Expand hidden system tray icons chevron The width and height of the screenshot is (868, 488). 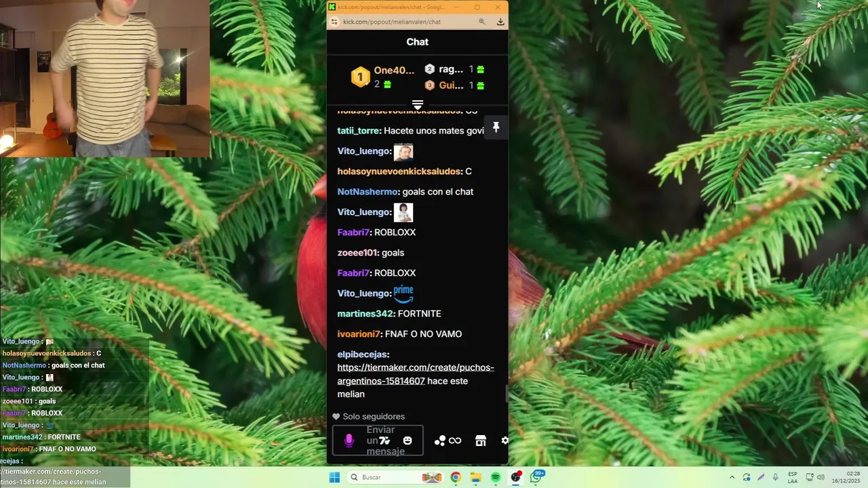click(x=732, y=477)
